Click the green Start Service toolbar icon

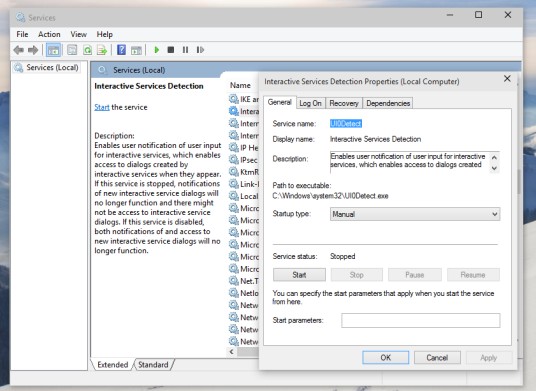(157, 50)
